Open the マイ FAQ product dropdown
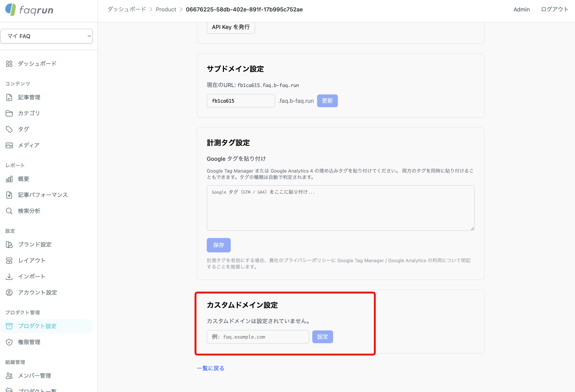 [47, 36]
